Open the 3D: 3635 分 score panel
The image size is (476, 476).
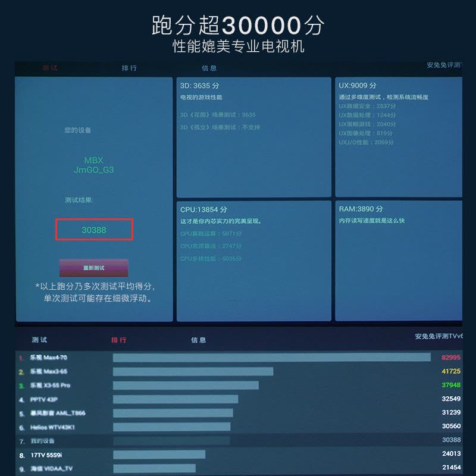pyautogui.click(x=253, y=137)
